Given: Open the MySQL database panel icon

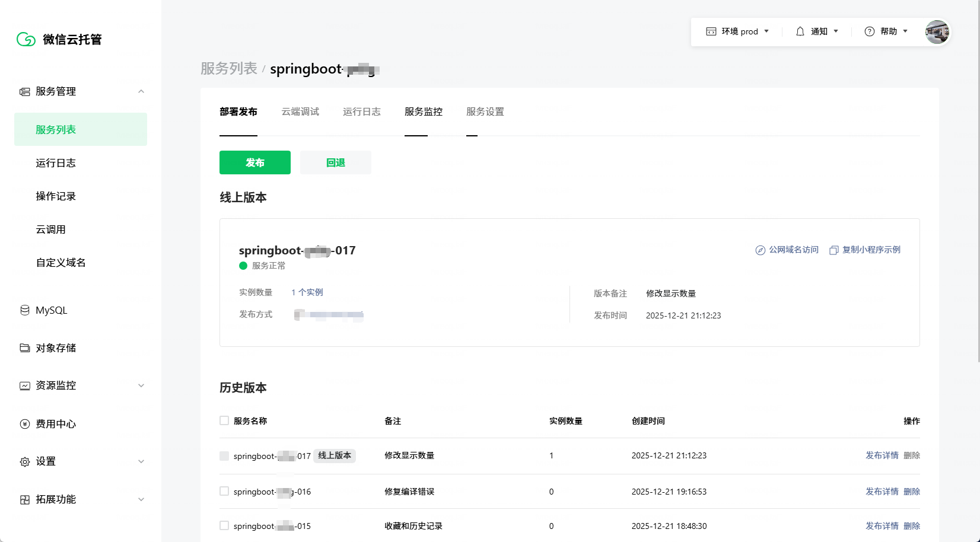Looking at the screenshot, I should 24,310.
